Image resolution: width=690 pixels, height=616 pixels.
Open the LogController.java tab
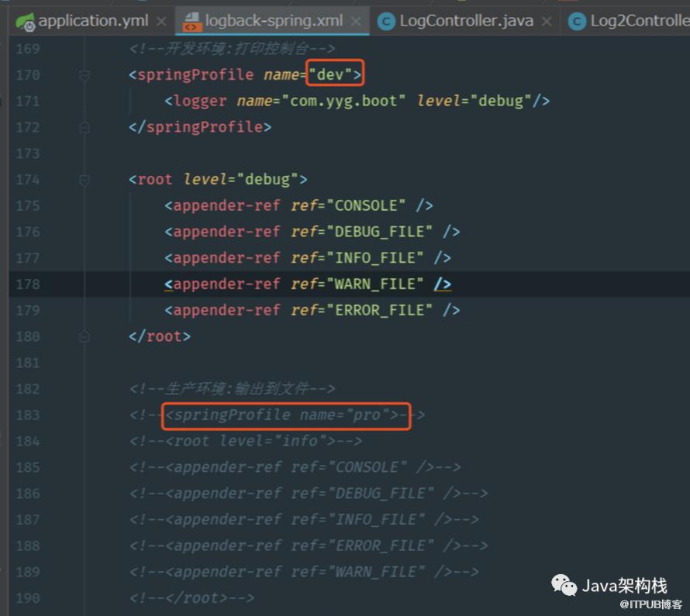coord(466,21)
